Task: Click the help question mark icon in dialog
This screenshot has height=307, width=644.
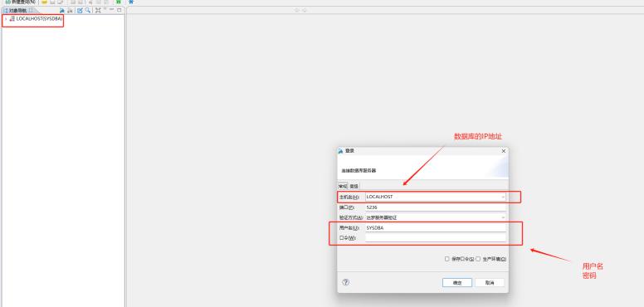Action: [x=345, y=282]
